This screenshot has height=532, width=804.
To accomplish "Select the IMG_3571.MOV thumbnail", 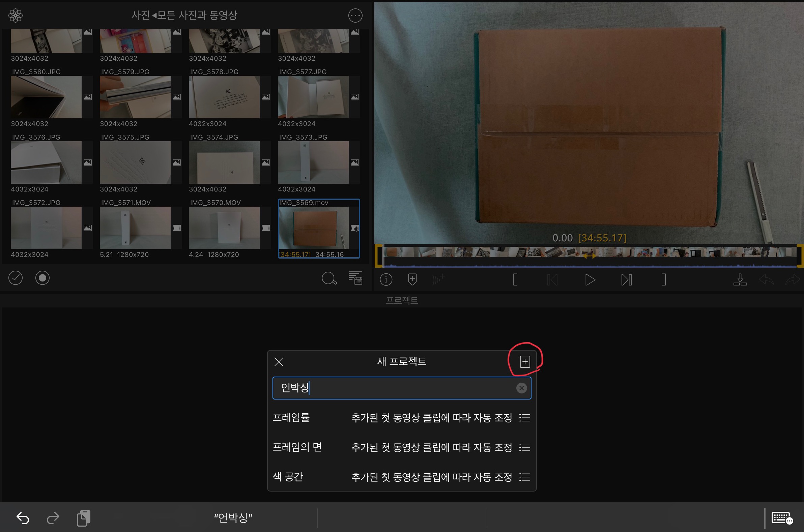I will (x=135, y=228).
